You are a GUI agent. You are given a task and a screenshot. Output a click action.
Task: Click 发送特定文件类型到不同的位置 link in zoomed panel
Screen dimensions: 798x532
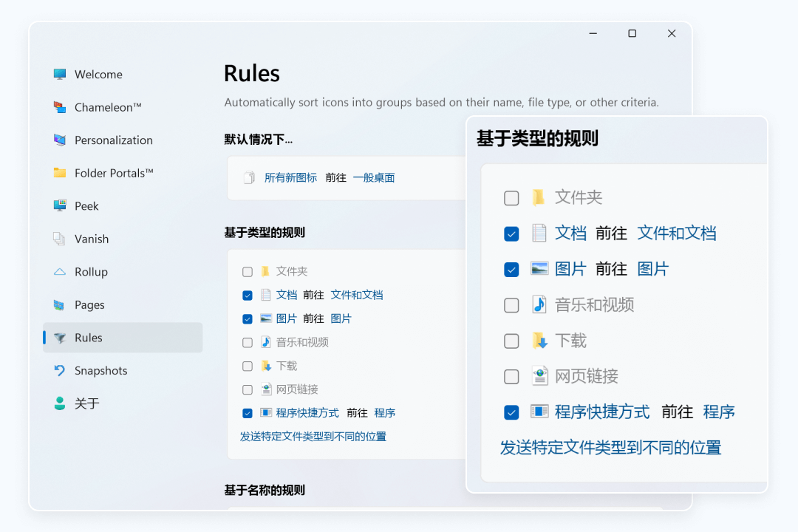pyautogui.click(x=610, y=448)
